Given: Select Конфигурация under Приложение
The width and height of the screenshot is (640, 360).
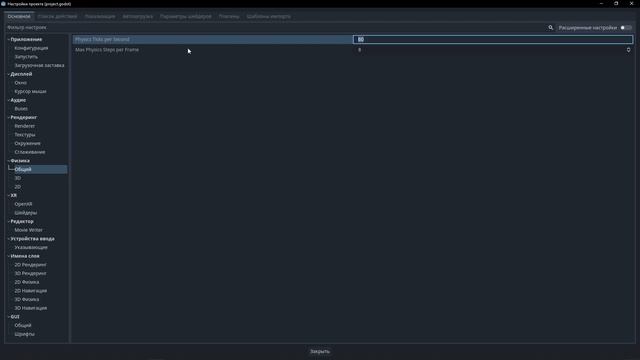Looking at the screenshot, I should (x=31, y=48).
